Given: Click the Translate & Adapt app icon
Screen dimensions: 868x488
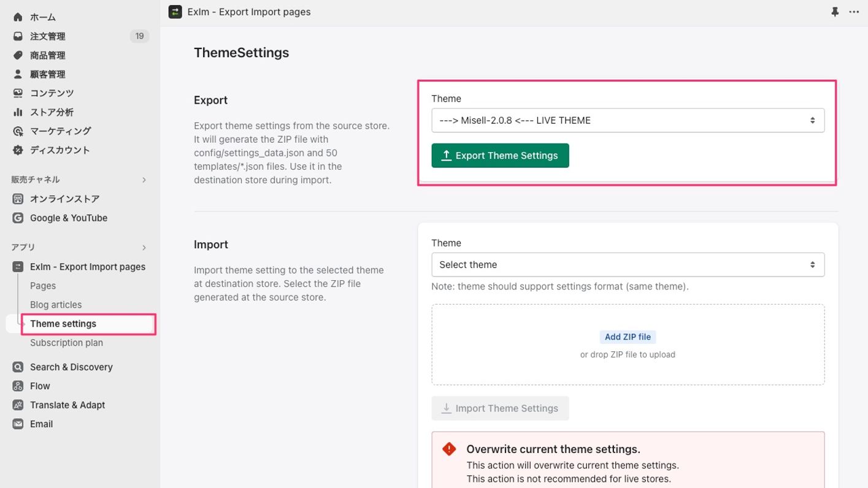Looking at the screenshot, I should coord(18,405).
